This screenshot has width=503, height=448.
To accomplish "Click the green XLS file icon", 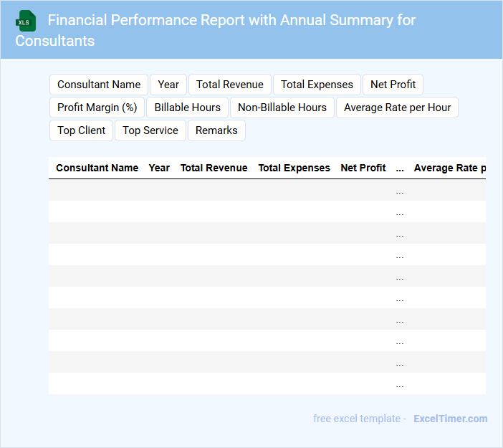I will (x=26, y=21).
